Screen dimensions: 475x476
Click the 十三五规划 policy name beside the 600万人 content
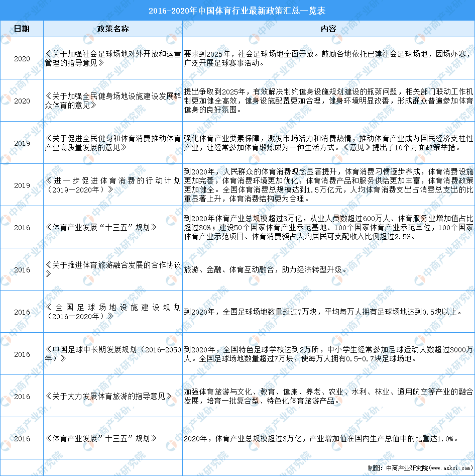[x=101, y=227]
